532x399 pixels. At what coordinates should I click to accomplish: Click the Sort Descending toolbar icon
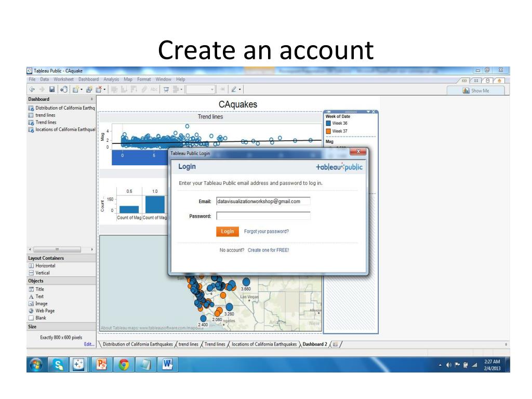(134, 89)
